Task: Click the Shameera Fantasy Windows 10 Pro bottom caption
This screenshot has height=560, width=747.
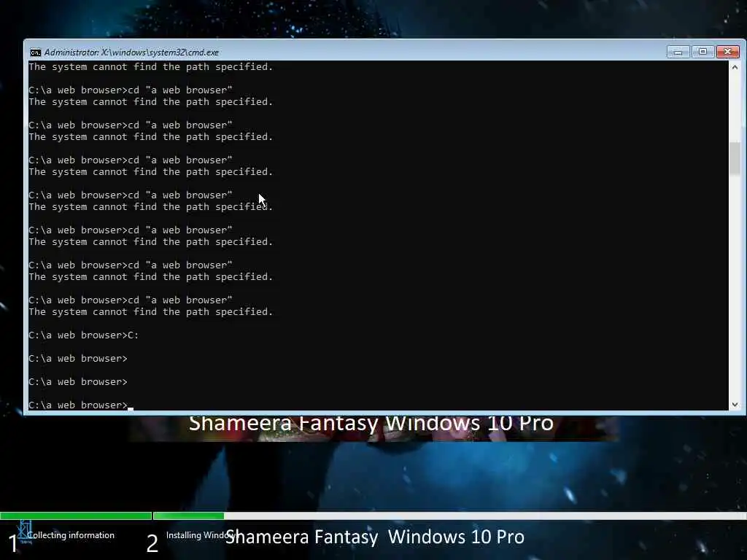Action: [x=374, y=537]
